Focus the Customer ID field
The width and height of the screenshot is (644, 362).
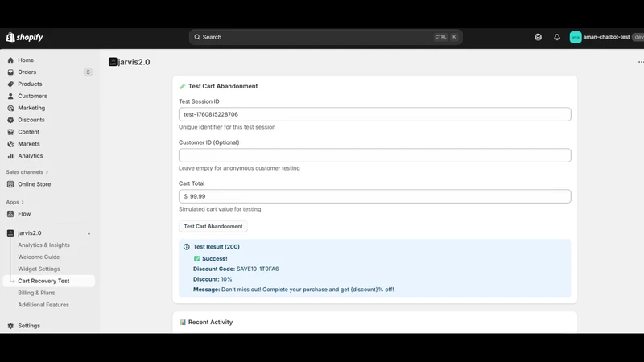click(x=374, y=155)
